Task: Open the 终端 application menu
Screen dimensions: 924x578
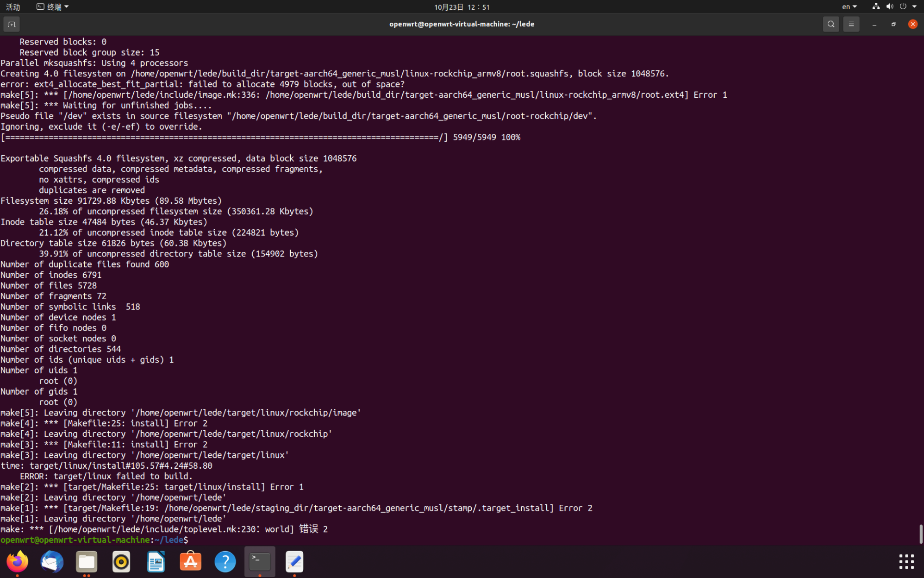Action: 50,6
